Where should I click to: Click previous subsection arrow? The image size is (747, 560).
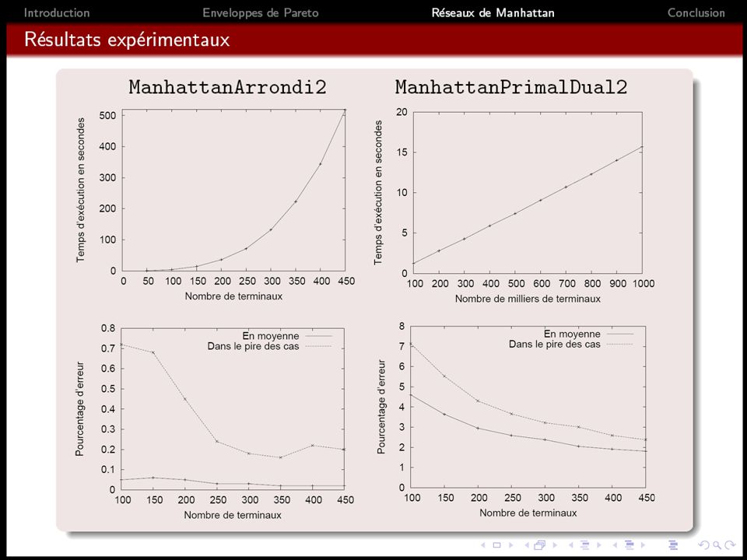pyautogui.click(x=570, y=544)
